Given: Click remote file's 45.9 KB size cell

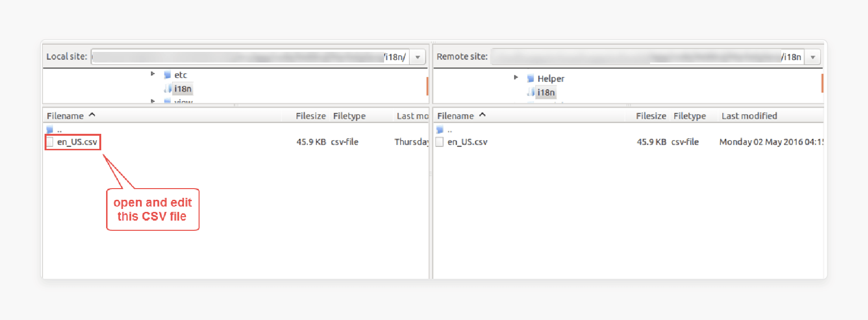Looking at the screenshot, I should click(651, 142).
